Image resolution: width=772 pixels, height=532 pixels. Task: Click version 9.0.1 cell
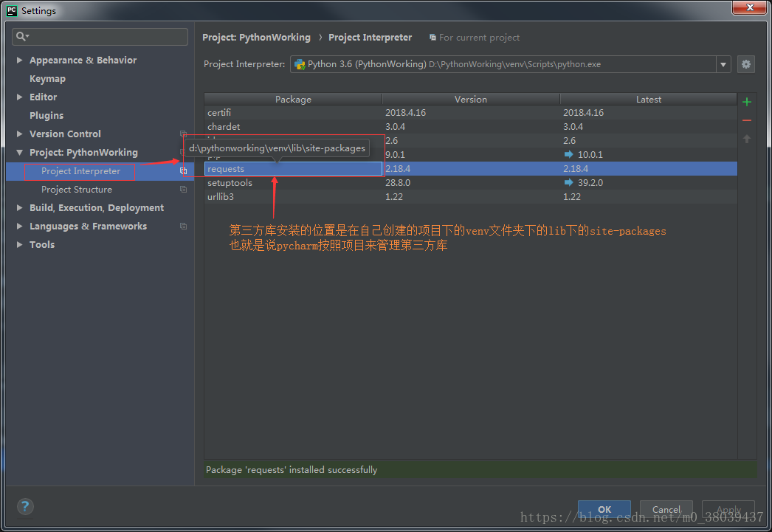click(395, 154)
